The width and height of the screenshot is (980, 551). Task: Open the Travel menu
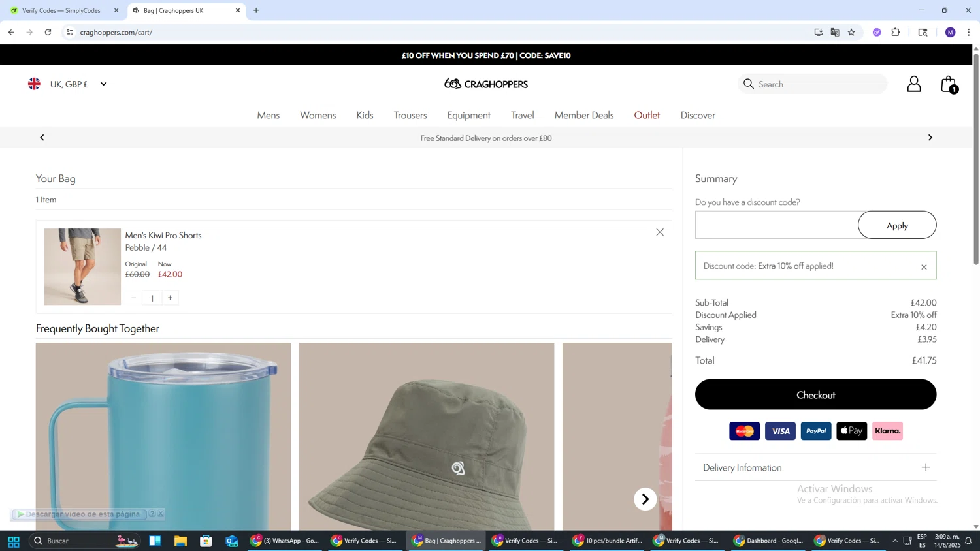click(x=523, y=116)
